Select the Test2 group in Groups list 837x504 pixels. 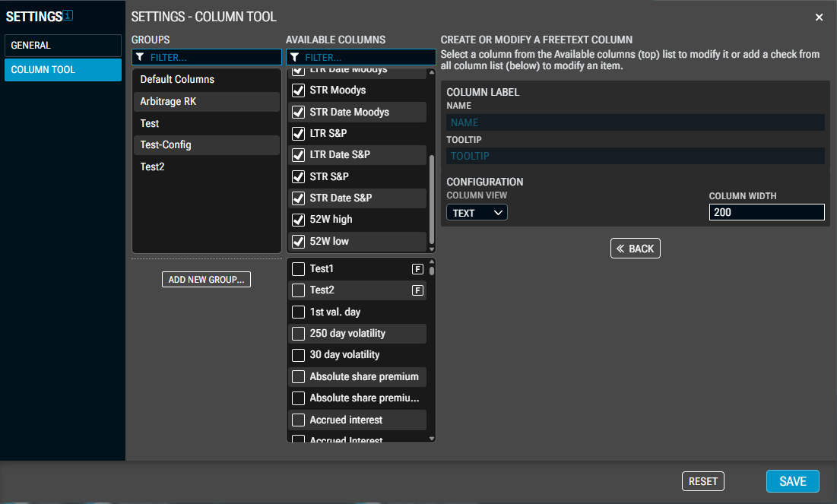point(207,166)
